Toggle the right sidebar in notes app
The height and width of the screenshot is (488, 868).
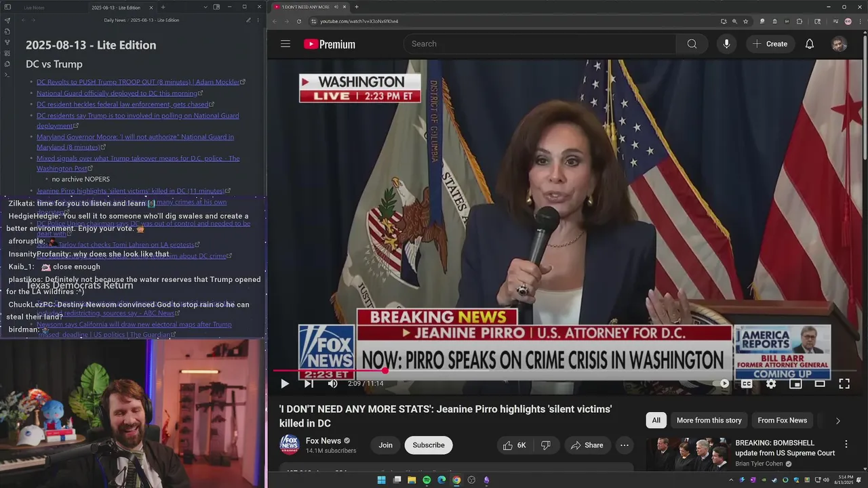tap(216, 7)
